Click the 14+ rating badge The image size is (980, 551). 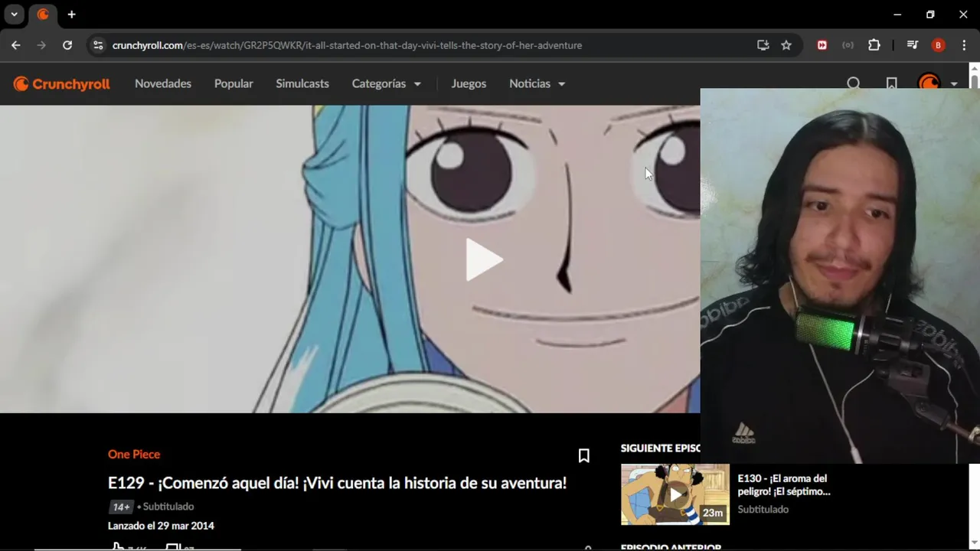coord(121,507)
